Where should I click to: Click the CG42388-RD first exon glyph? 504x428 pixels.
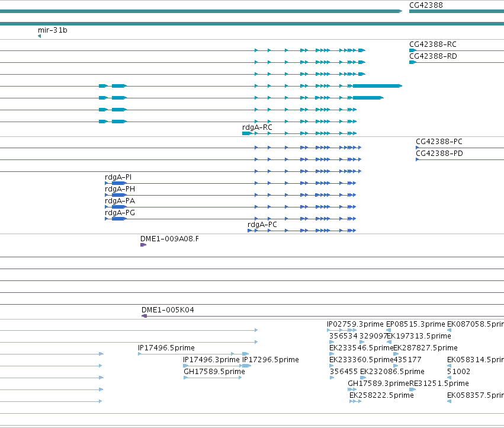click(x=413, y=62)
